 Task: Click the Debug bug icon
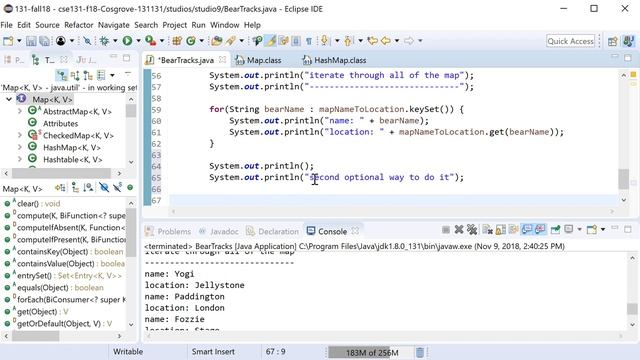pyautogui.click(x=104, y=41)
